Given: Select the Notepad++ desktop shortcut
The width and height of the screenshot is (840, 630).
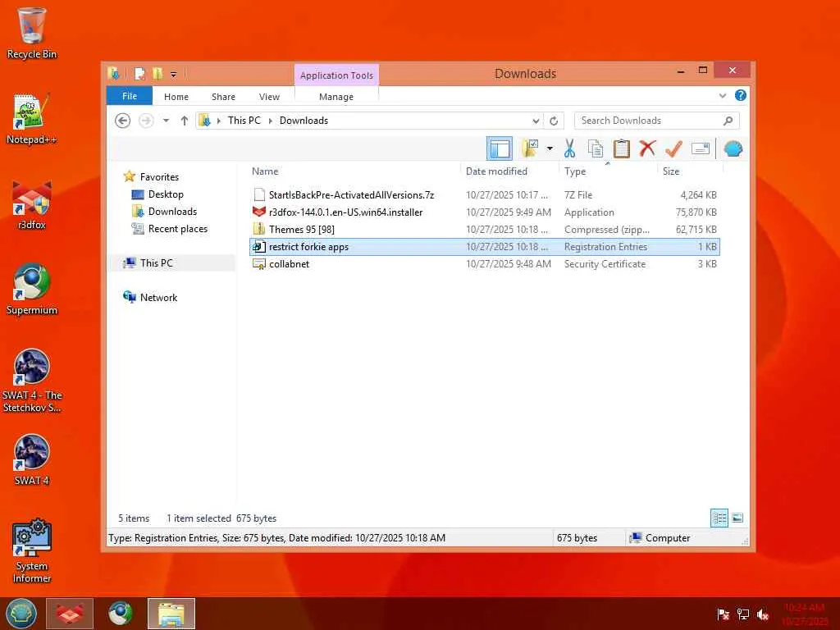Looking at the screenshot, I should click(32, 119).
